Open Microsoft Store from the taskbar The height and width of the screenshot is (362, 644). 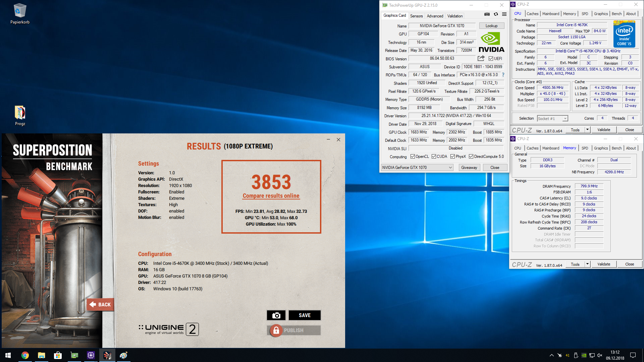(x=58, y=355)
